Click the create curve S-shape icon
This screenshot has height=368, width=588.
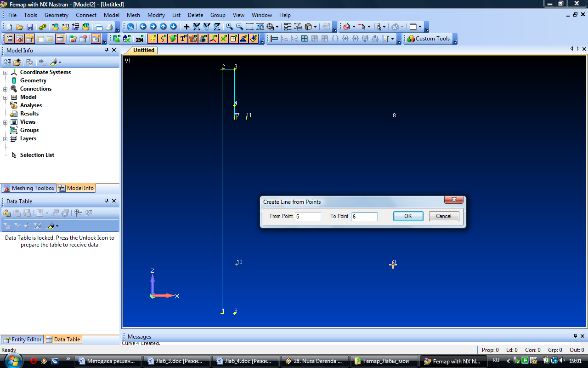pos(163,39)
